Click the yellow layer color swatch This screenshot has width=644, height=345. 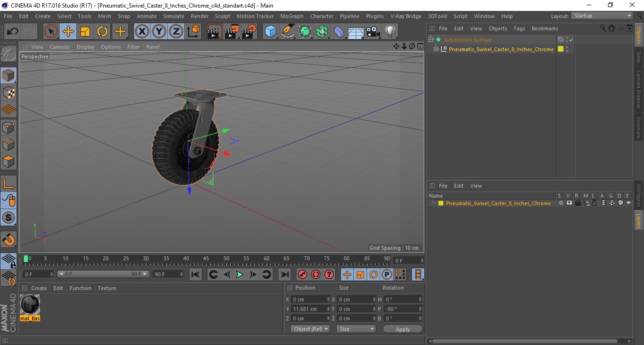441,203
